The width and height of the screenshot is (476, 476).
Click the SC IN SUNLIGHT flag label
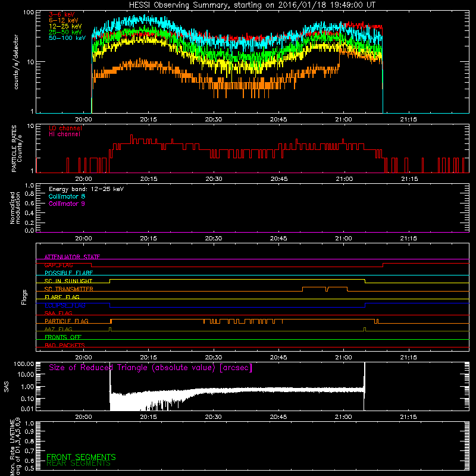click(x=68, y=281)
